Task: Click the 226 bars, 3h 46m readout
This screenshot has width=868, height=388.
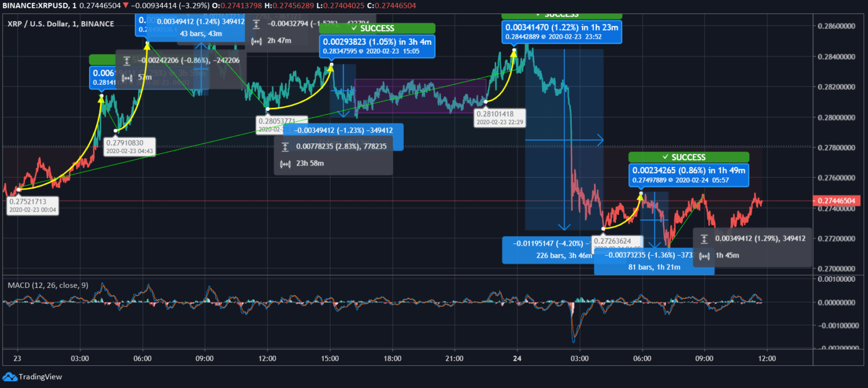Action: 565,255
